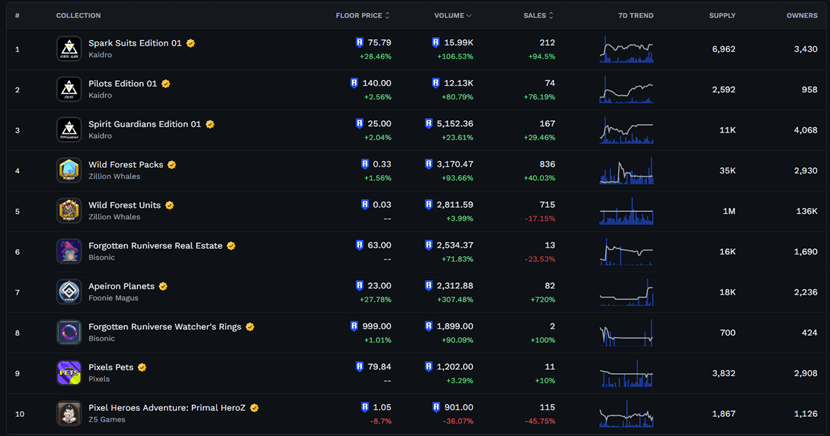The image size is (830, 436).
Task: Select the Wild Forest Packs collection icon
Action: click(x=69, y=170)
